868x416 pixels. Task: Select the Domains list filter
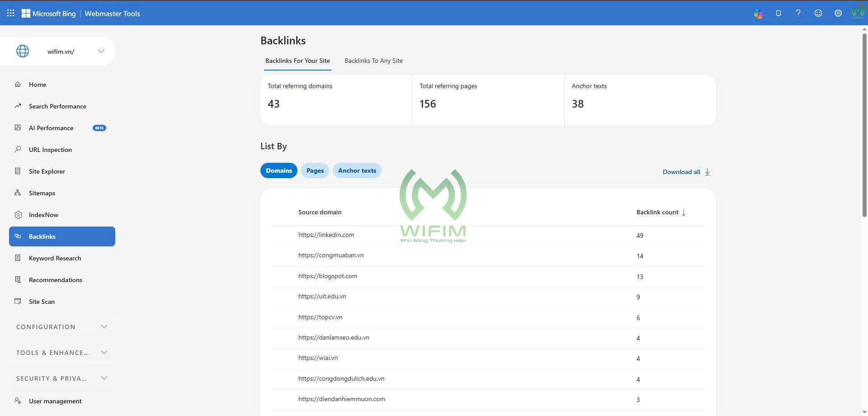279,170
